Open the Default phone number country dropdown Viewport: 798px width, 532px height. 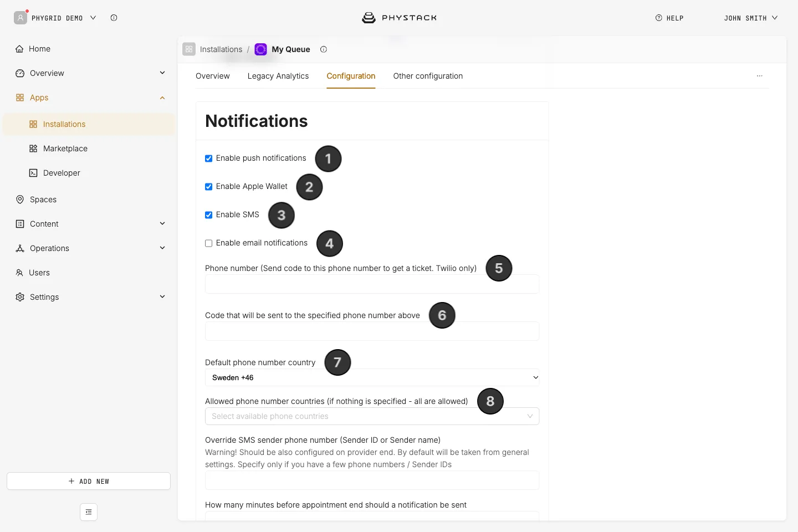coord(372,377)
